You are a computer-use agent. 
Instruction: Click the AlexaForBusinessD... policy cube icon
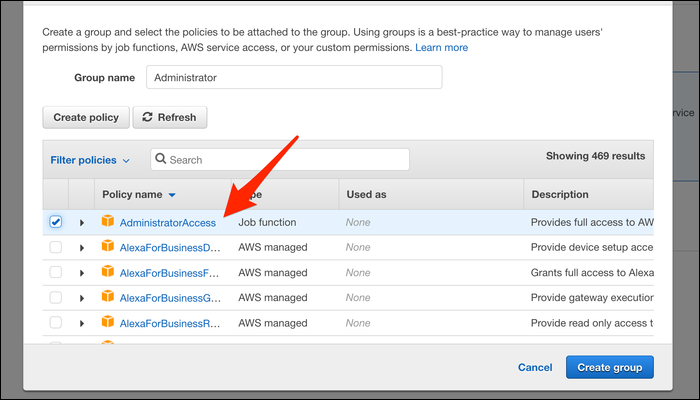pos(108,246)
